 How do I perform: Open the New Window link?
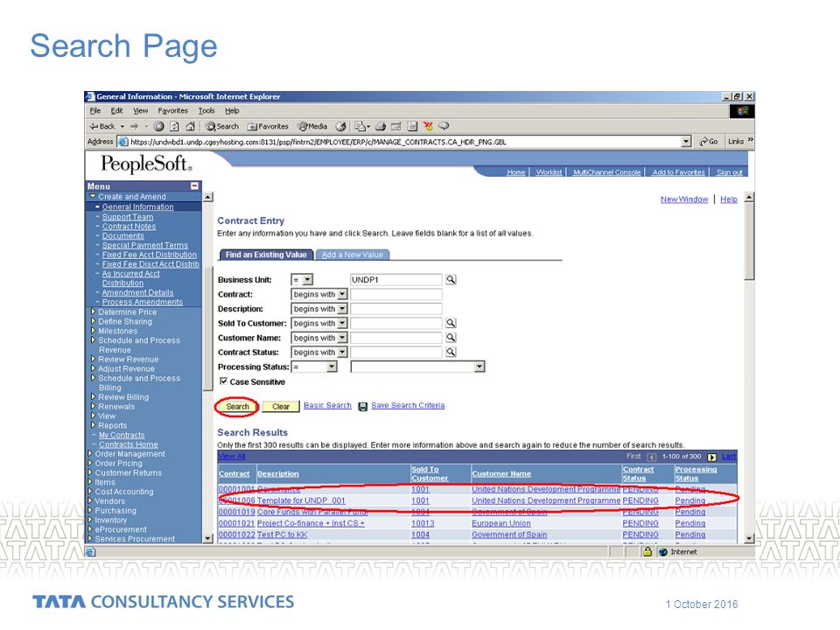coord(684,199)
